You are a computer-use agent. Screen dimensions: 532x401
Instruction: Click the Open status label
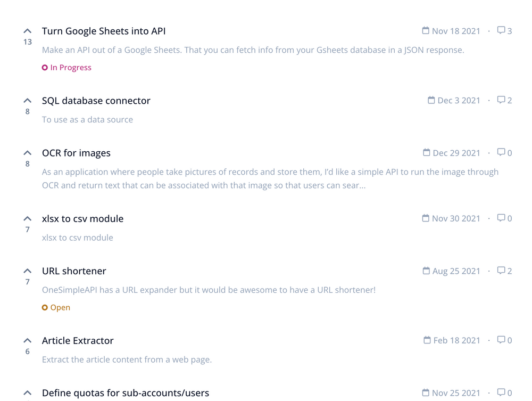[x=60, y=307]
